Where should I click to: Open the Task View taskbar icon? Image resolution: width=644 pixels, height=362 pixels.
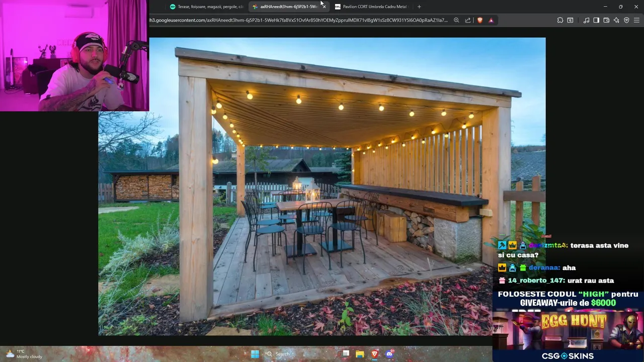click(346, 354)
